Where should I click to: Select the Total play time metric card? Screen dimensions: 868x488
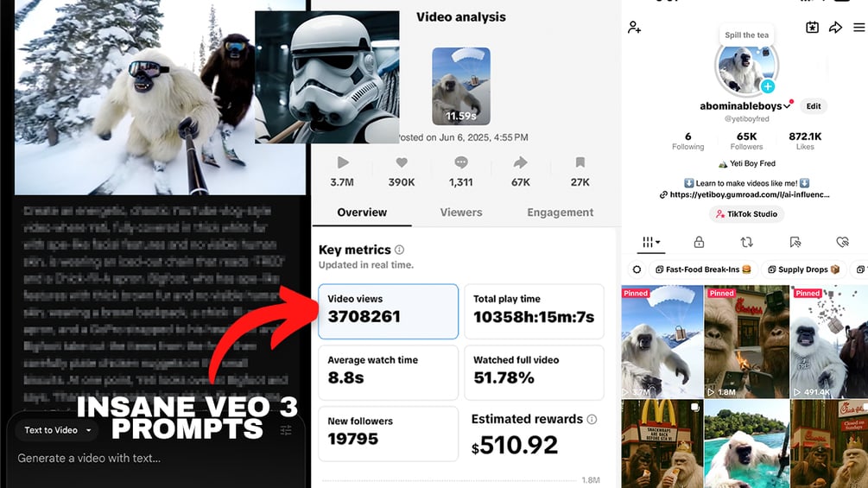(535, 312)
